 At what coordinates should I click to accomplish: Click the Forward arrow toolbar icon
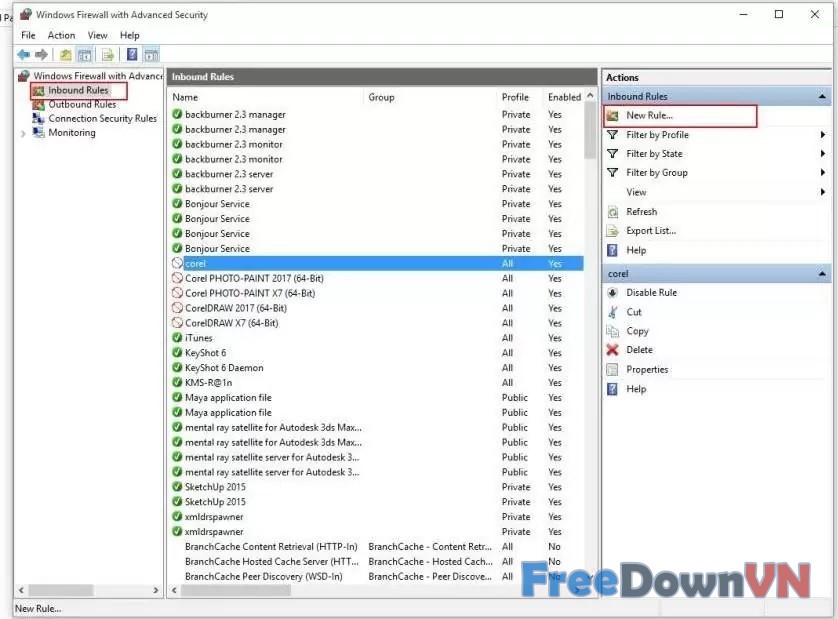click(x=41, y=54)
